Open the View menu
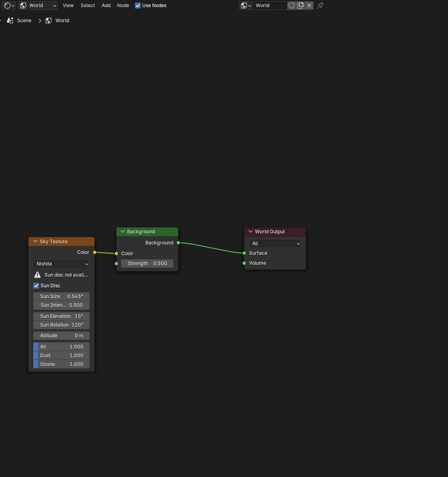 click(68, 6)
